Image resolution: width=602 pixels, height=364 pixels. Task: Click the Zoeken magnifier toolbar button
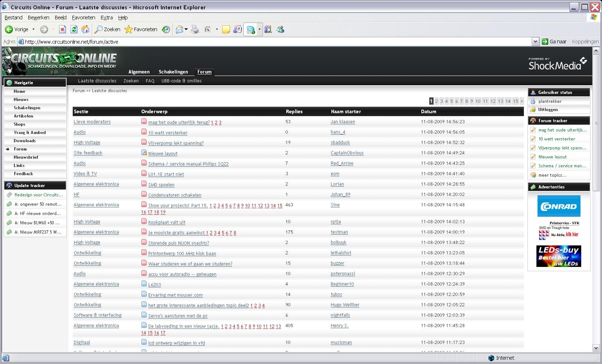click(x=107, y=29)
